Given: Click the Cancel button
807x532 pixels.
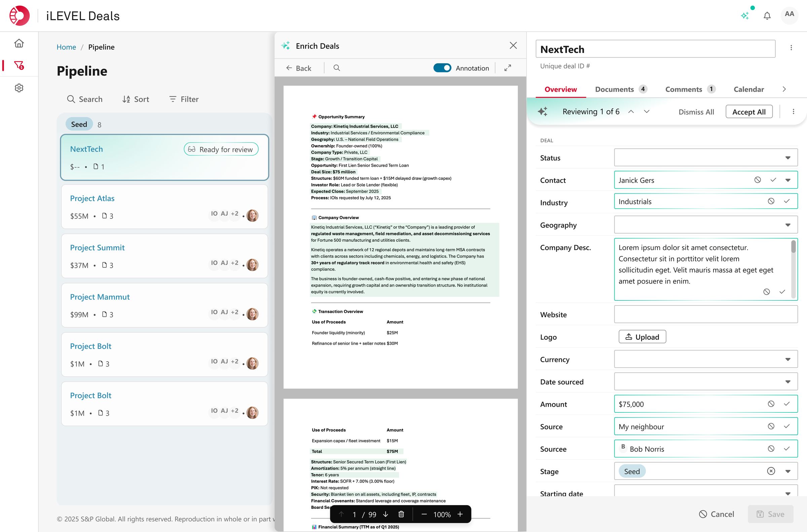Looking at the screenshot, I should [x=717, y=514].
